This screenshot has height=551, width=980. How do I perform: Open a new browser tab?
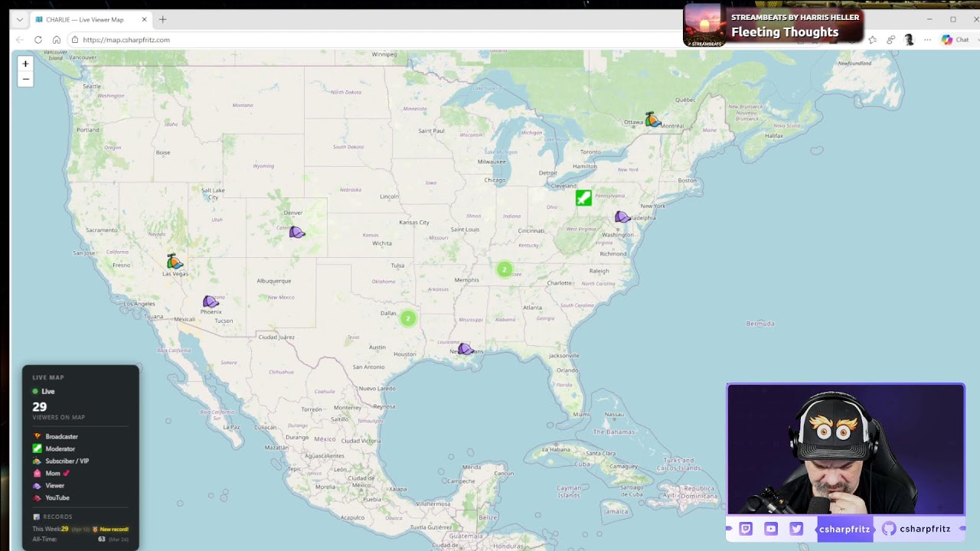(x=162, y=19)
